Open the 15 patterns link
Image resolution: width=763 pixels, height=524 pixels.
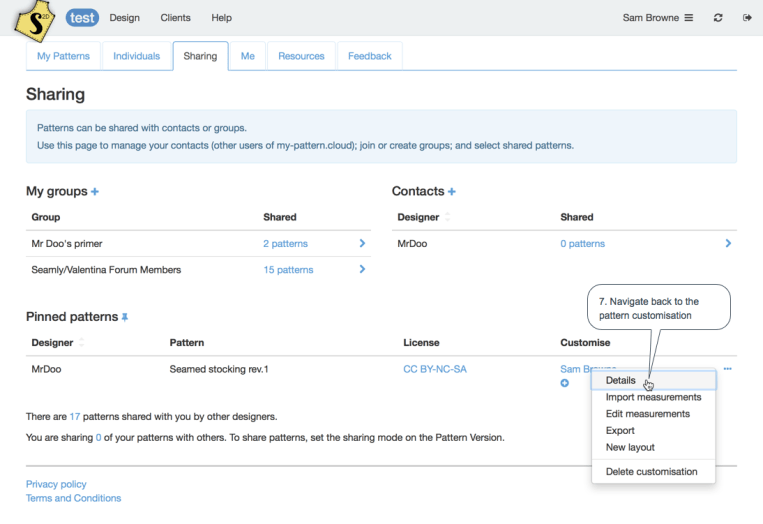tap(288, 270)
